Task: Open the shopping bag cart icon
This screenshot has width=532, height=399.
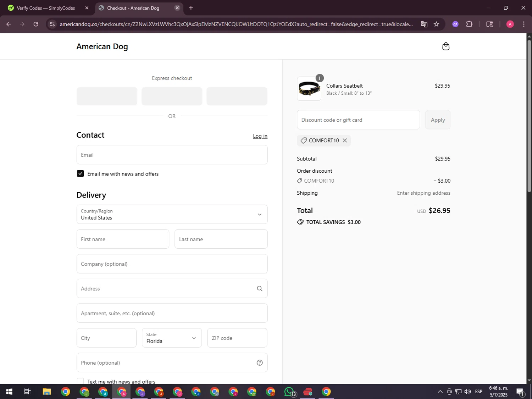Action: click(x=446, y=46)
